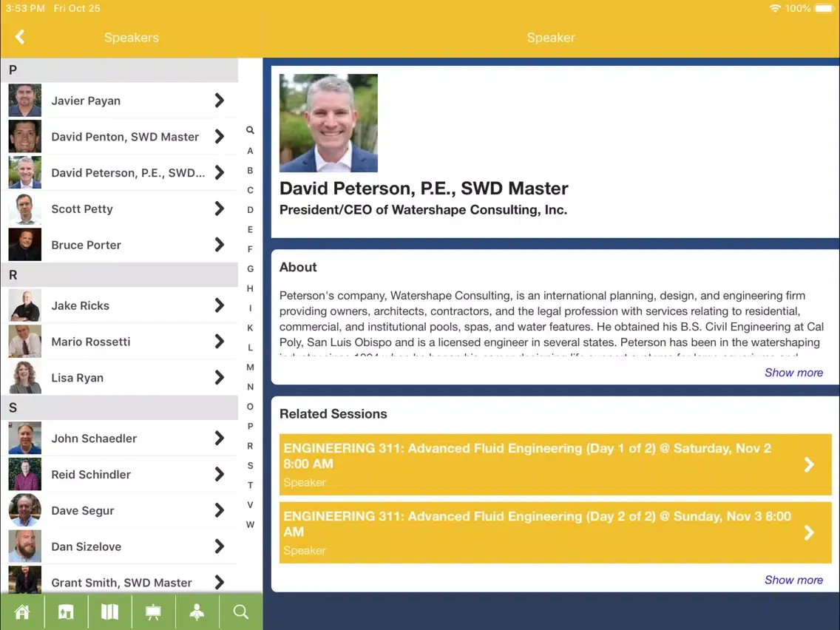Select Grant Smith, SWD Master
Image resolution: width=840 pixels, height=630 pixels.
[121, 583]
